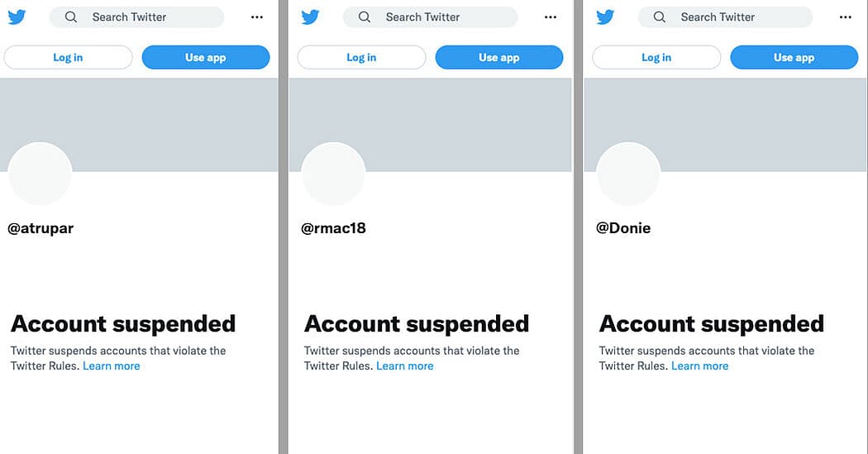The image size is (868, 454).
Task: Open Learn more link under @rmac18 suspension notice
Action: tap(405, 366)
